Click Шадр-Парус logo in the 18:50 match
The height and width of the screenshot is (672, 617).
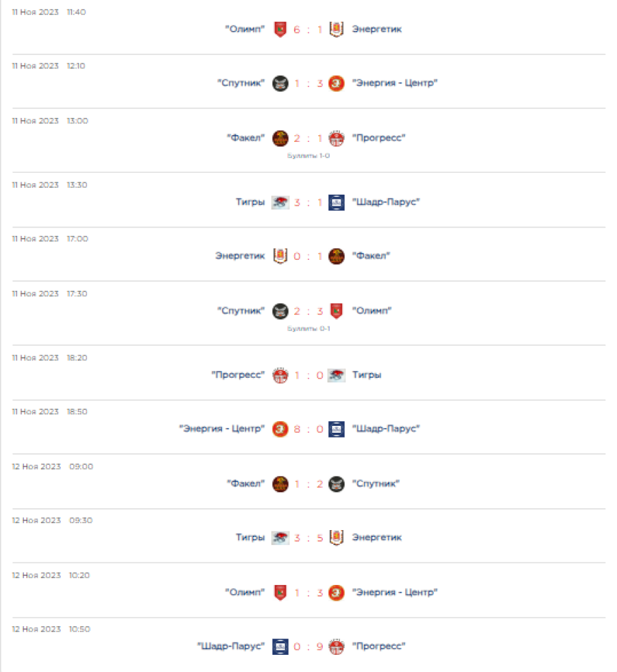click(336, 429)
